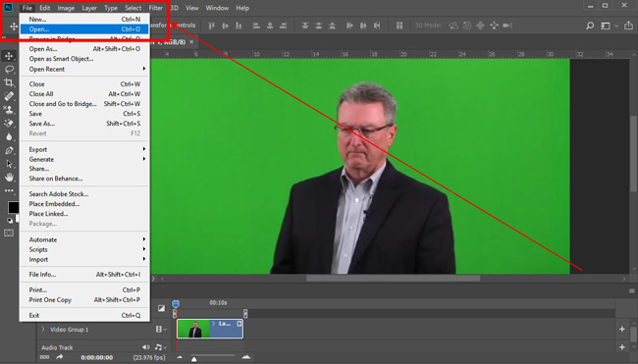Click the 3D rotate mode icon
This screenshot has height=364, width=638.
453,26
